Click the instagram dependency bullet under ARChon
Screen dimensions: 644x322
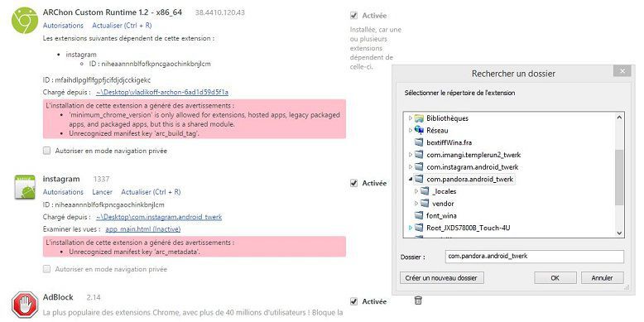(x=81, y=54)
